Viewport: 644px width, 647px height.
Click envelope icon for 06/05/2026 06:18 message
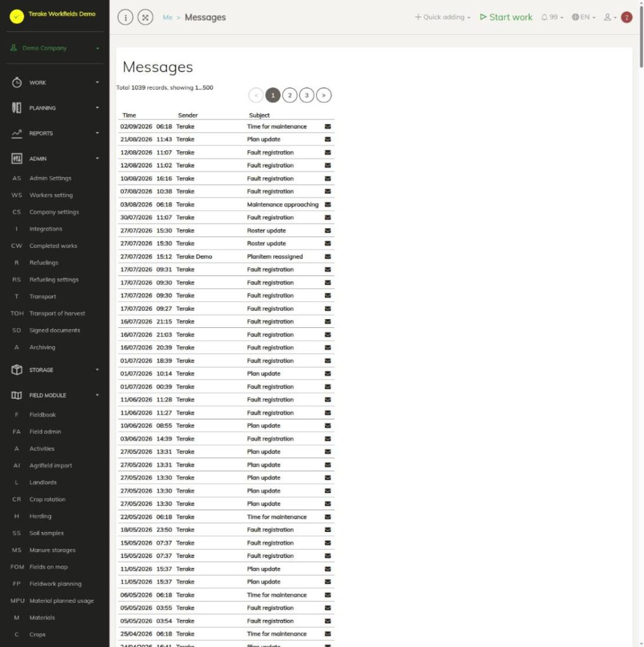[x=328, y=595]
